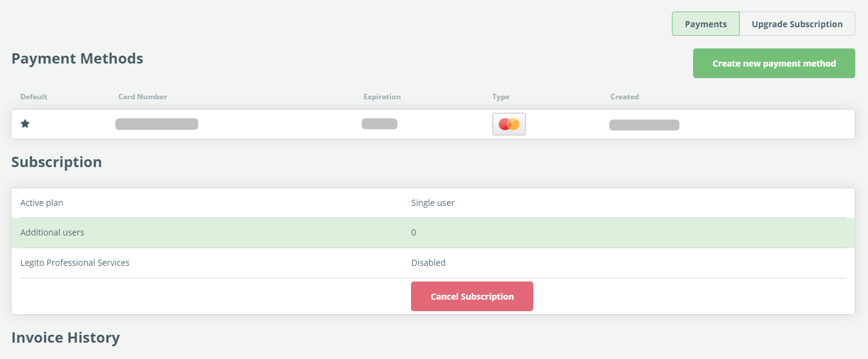Select the Active plan row
Screen dimensions: 868x359
point(433,203)
